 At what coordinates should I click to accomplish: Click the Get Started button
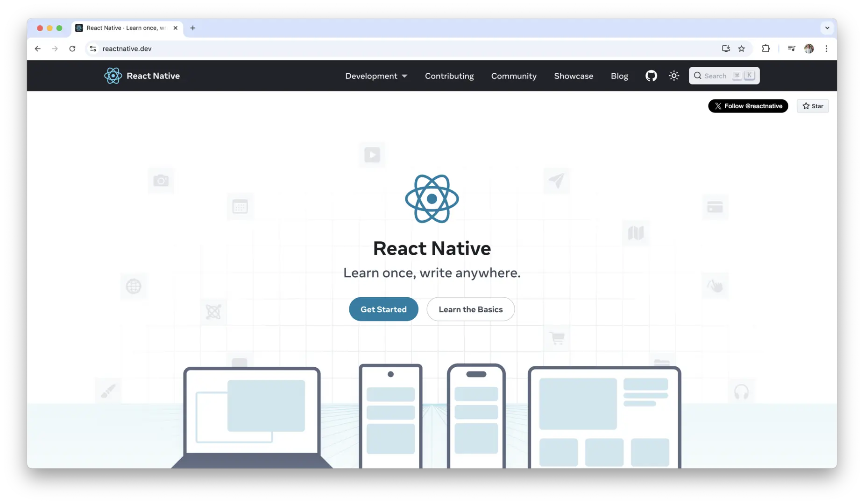pos(383,309)
